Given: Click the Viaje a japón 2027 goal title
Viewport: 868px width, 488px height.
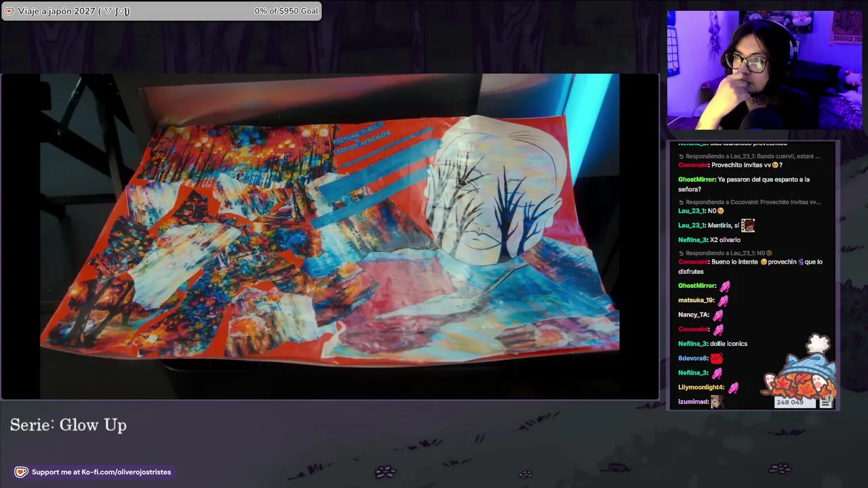Looking at the screenshot, I should 73,11.
